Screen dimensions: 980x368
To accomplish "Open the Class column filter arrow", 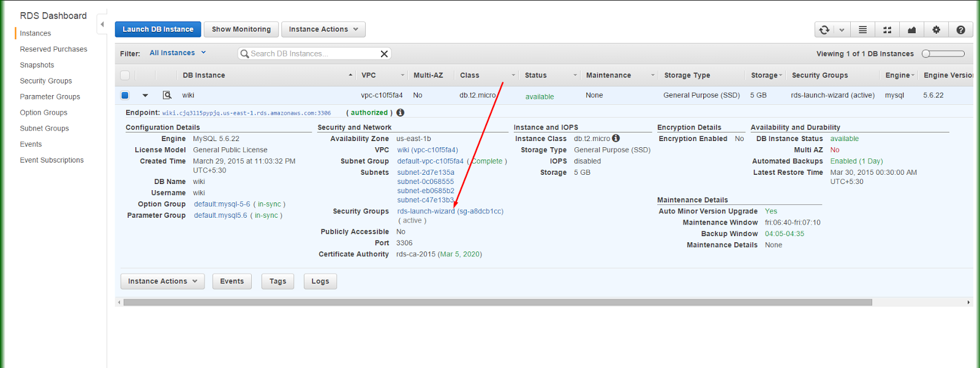I will tap(513, 75).
